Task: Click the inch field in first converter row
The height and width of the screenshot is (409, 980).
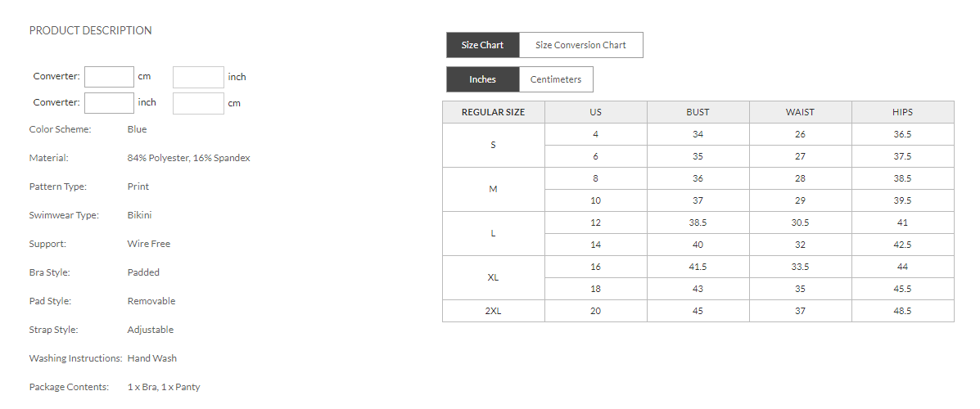Action: [198, 77]
